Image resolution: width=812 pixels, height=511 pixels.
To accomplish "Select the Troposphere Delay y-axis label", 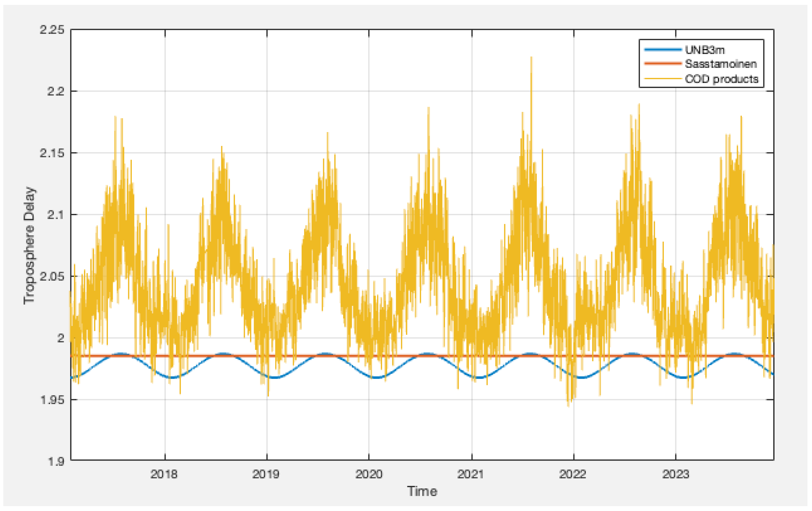I will tap(30, 245).
